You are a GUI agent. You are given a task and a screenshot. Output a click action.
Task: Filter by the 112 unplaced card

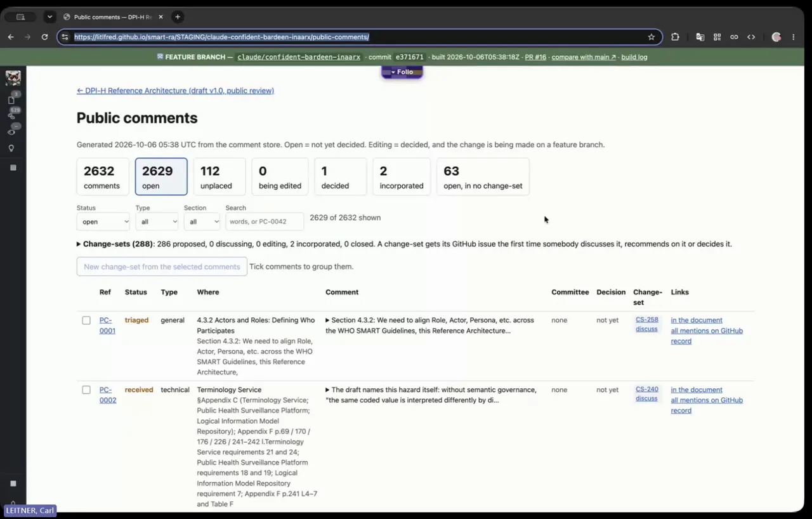[x=219, y=176]
